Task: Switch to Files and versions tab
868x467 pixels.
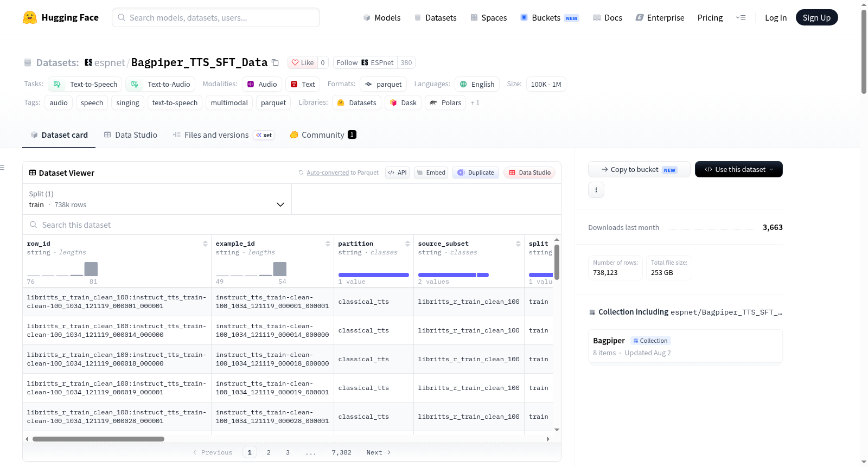Action: click(x=224, y=135)
